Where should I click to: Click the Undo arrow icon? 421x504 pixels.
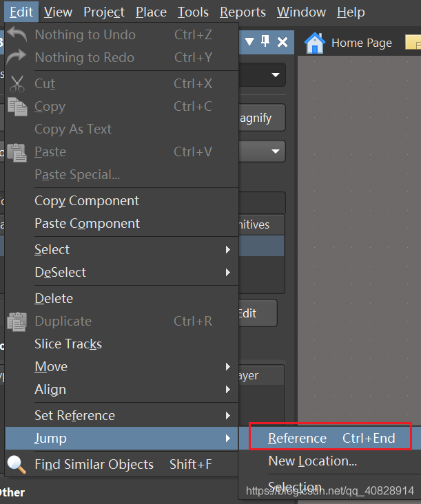click(17, 34)
